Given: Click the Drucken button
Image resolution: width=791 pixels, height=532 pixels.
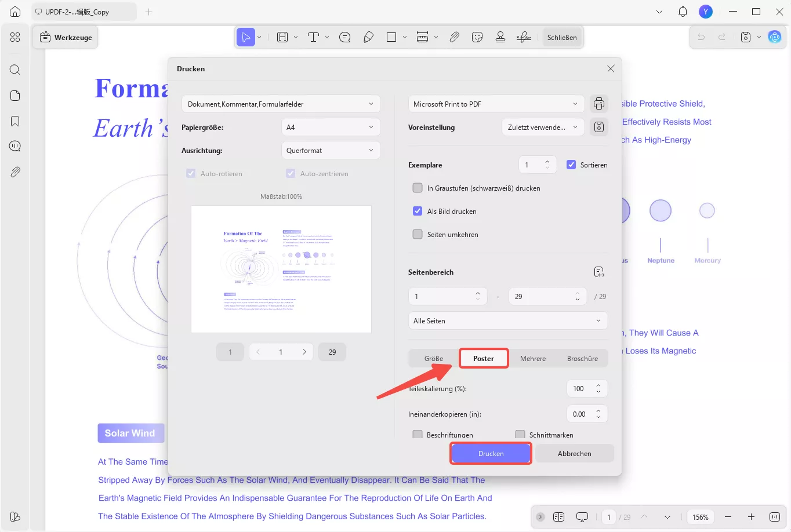Looking at the screenshot, I should click(x=491, y=453).
